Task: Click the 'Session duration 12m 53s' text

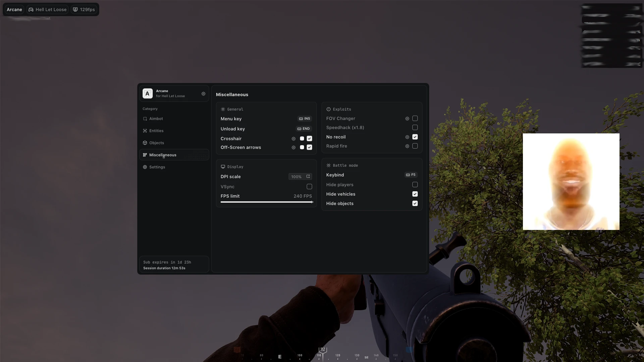Action: click(164, 268)
